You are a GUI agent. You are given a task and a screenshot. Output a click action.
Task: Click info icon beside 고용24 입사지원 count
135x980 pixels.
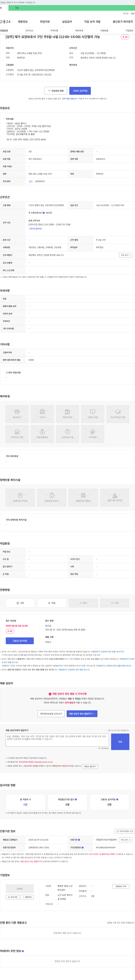[117, 799]
